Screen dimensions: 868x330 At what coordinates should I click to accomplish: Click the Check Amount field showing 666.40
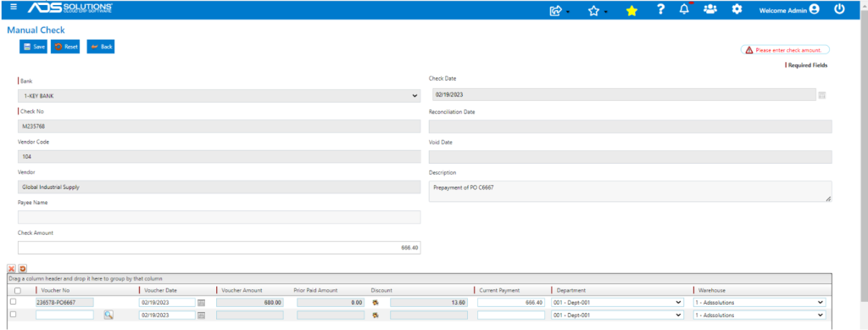(220, 248)
